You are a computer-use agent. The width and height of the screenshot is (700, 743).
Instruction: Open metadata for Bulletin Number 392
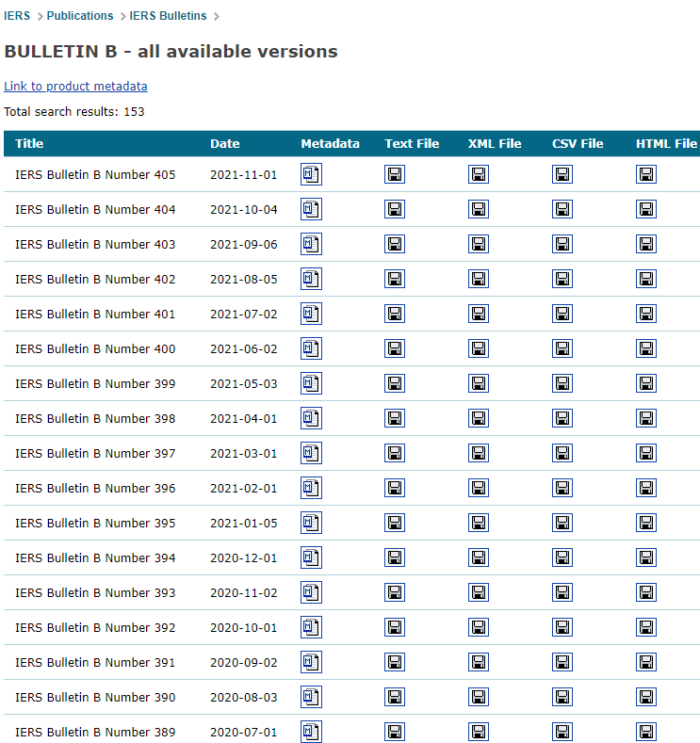tap(311, 627)
